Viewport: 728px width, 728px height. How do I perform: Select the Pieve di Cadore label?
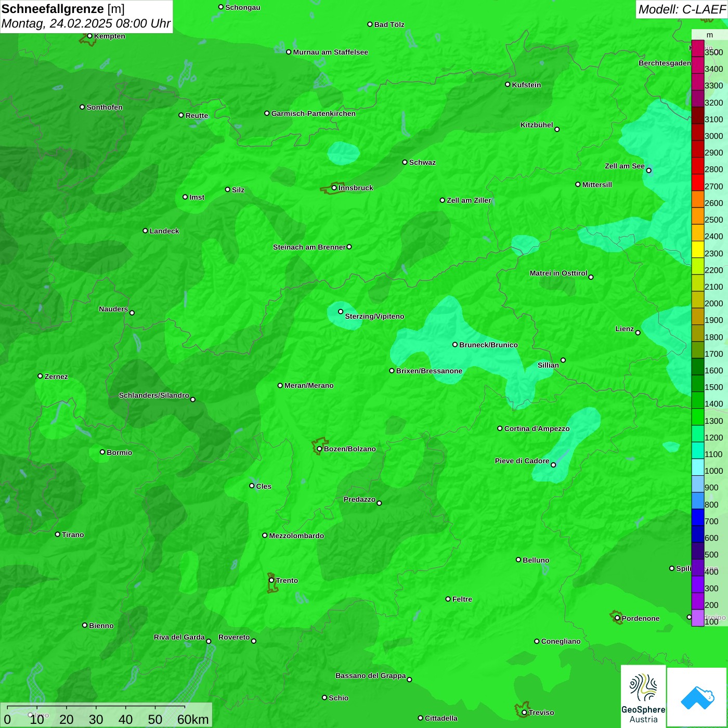[x=522, y=461]
